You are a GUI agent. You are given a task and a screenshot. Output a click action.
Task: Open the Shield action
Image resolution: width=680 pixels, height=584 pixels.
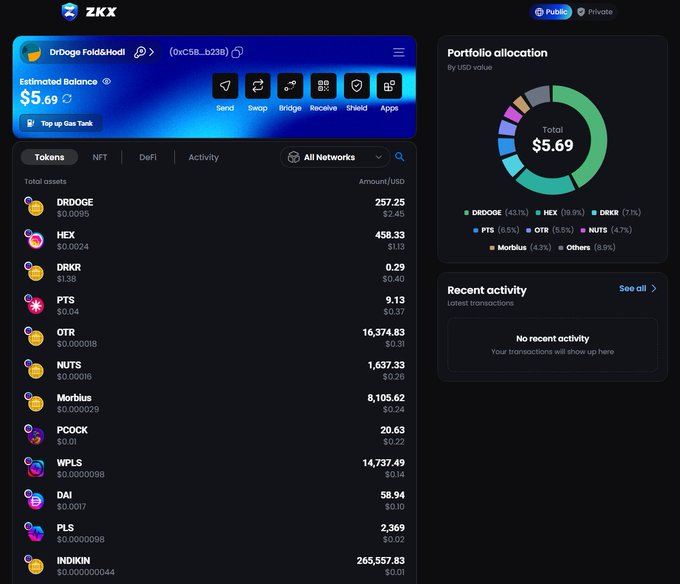356,86
